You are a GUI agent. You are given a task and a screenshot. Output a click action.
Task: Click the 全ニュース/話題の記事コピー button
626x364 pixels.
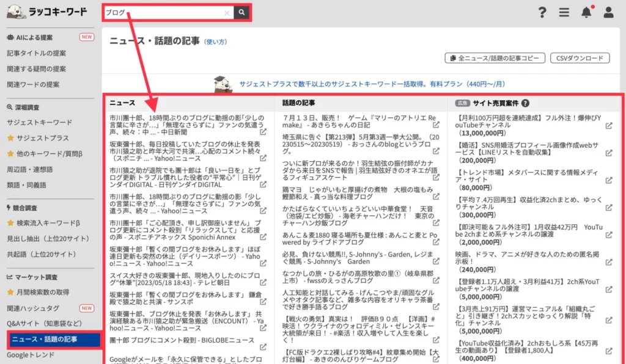point(495,58)
